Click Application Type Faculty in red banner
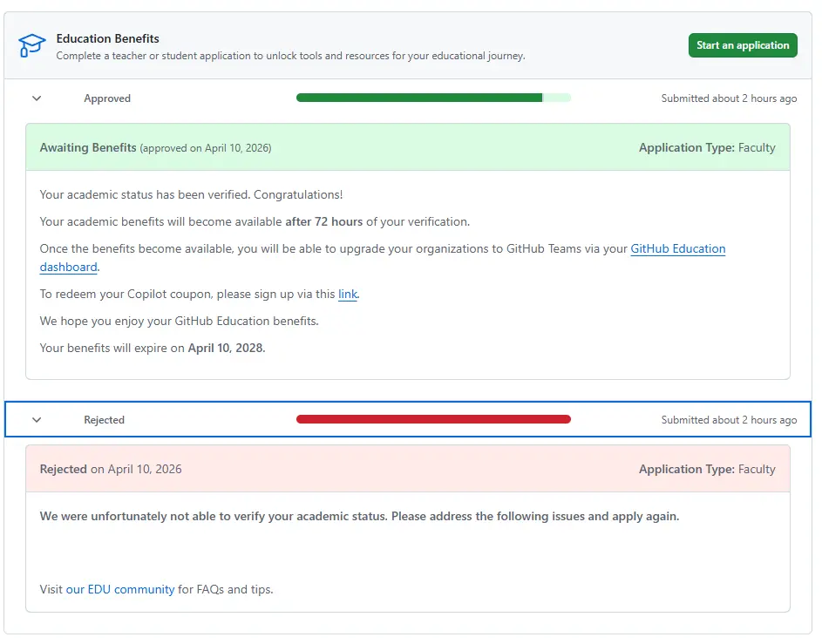 click(x=707, y=469)
